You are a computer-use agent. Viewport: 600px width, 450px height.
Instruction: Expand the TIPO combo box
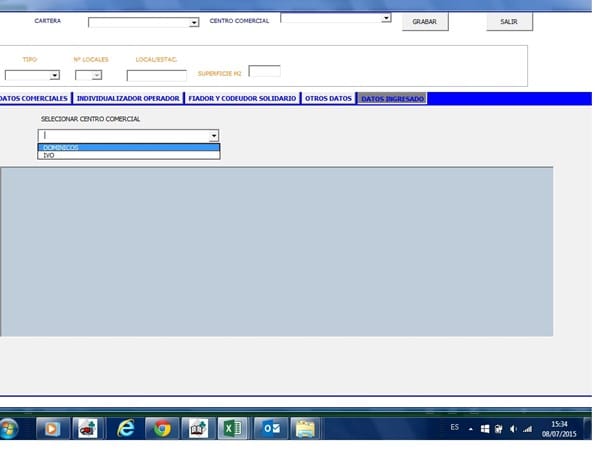(55, 75)
